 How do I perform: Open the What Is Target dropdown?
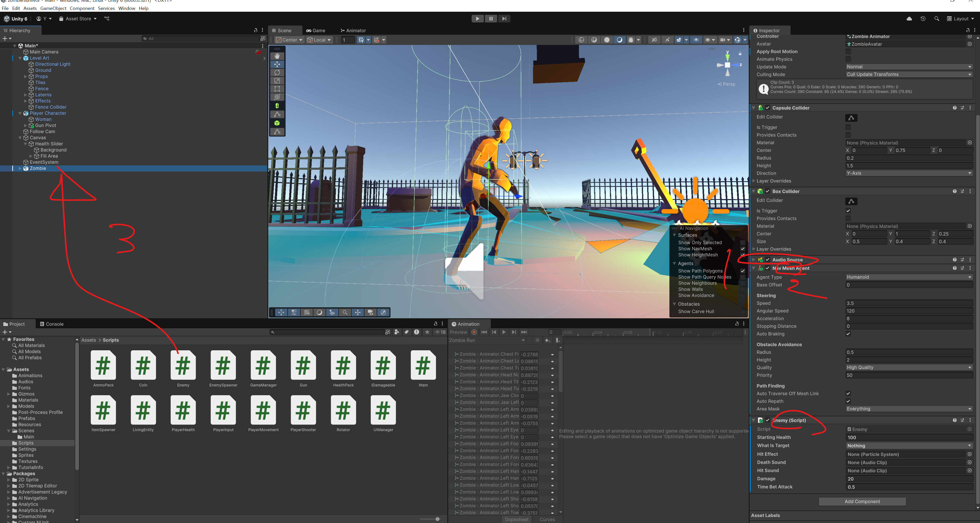click(909, 445)
